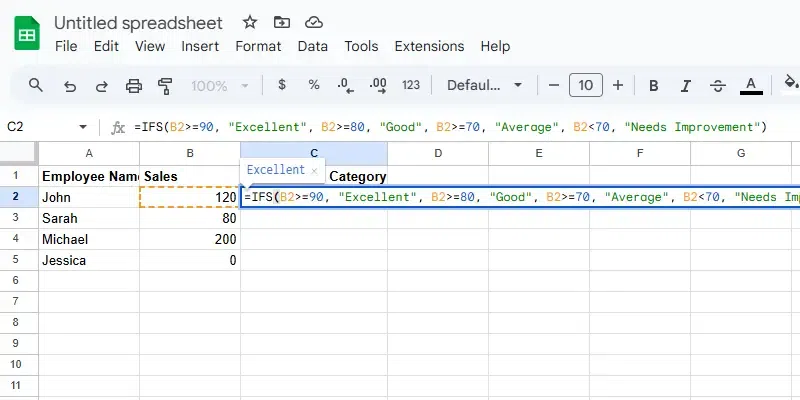This screenshot has width=800, height=400.
Task: Toggle strikethrough formatting
Action: pyautogui.click(x=718, y=86)
